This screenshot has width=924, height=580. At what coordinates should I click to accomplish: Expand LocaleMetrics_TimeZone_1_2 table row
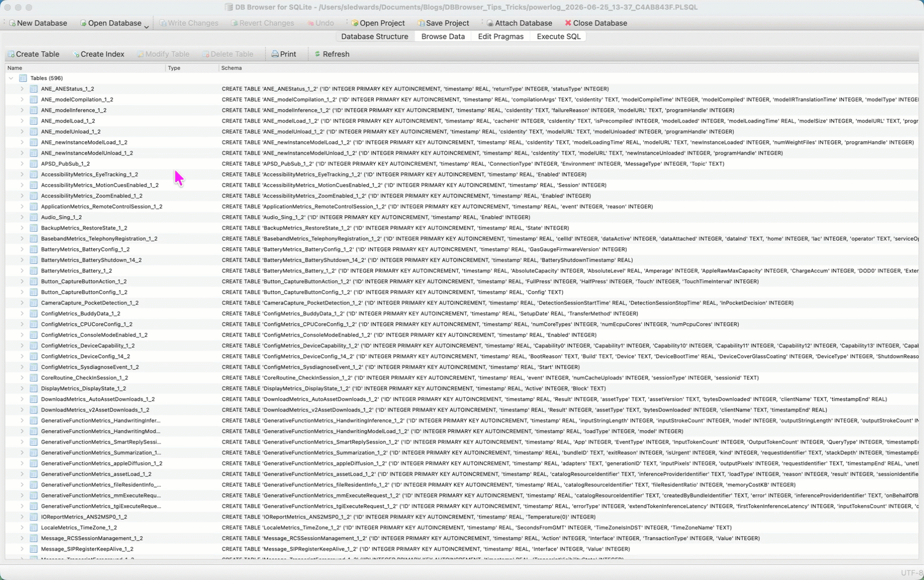pos(22,528)
